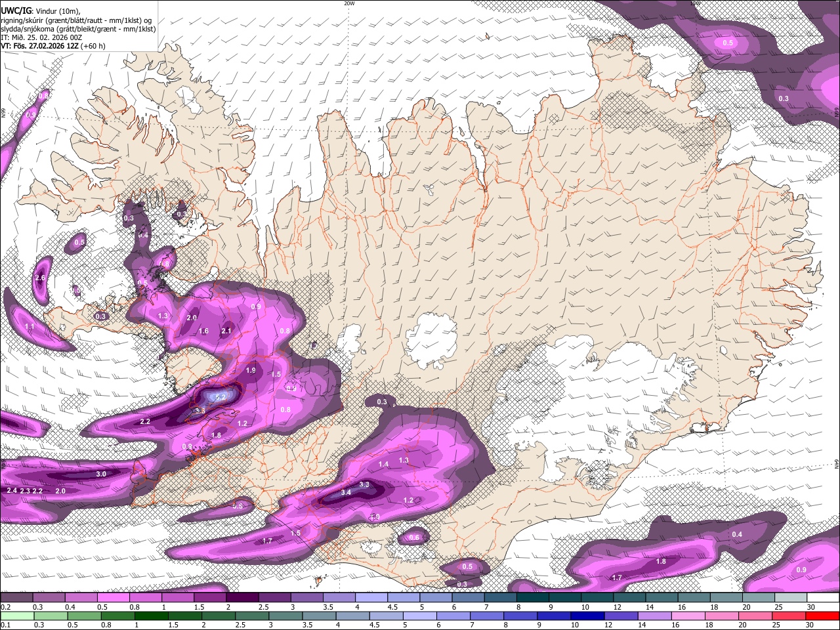Image resolution: width=840 pixels, height=630 pixels.
Task: Click the 2.6 precipitation value
Action: pyautogui.click(x=40, y=278)
